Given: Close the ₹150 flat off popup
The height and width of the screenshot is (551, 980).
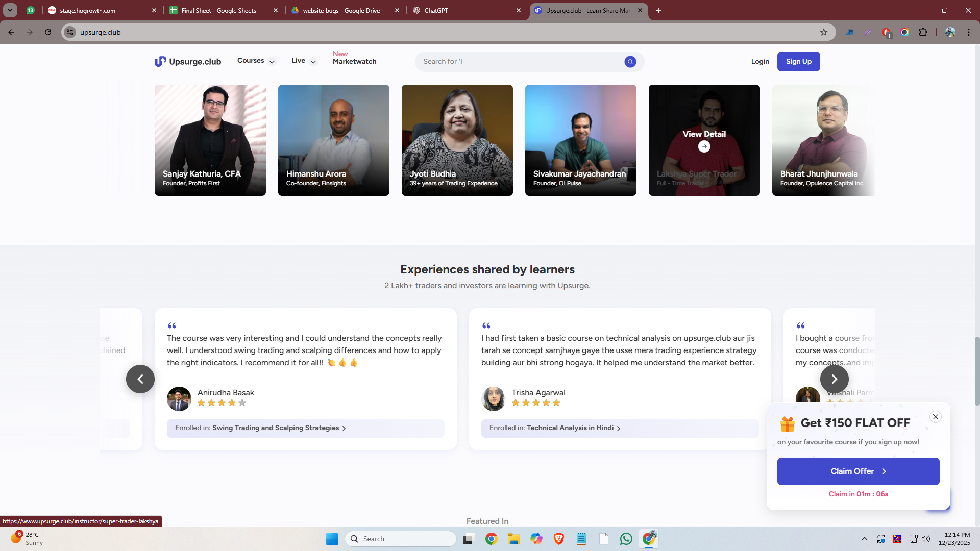Looking at the screenshot, I should [x=935, y=417].
